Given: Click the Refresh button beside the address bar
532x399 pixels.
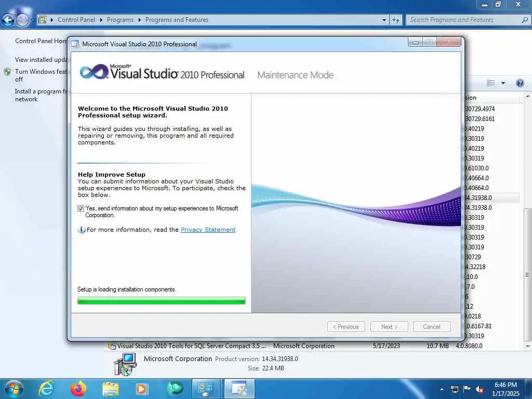Looking at the screenshot, I should (395, 20).
